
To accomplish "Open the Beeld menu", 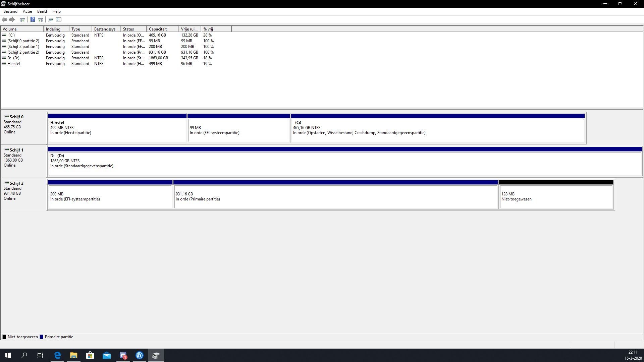I will click(42, 11).
